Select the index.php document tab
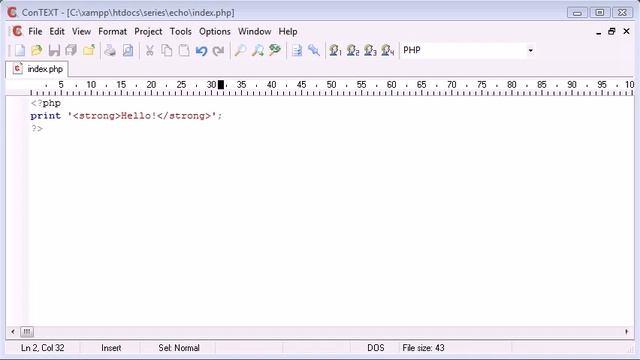 (38, 69)
